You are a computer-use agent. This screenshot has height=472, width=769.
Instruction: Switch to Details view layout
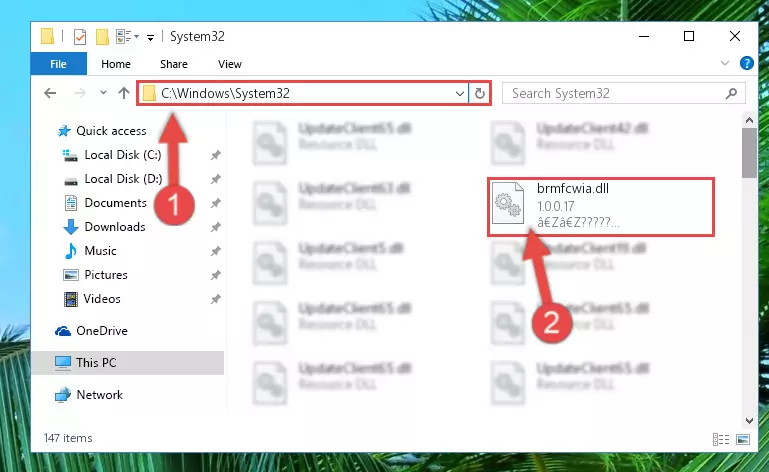pyautogui.click(x=720, y=439)
